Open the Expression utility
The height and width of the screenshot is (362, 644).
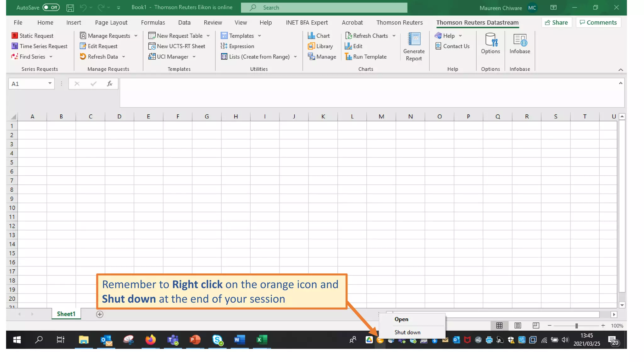pos(237,46)
